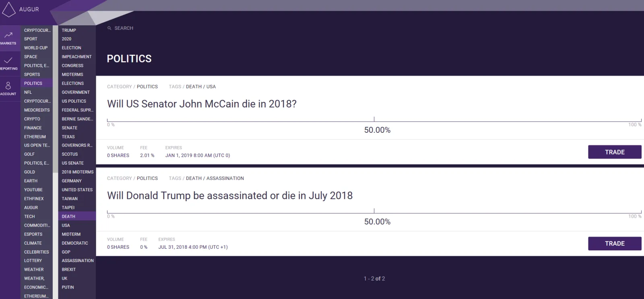This screenshot has height=299, width=644.
Task: Click the search magnifier icon
Action: coord(109,28)
